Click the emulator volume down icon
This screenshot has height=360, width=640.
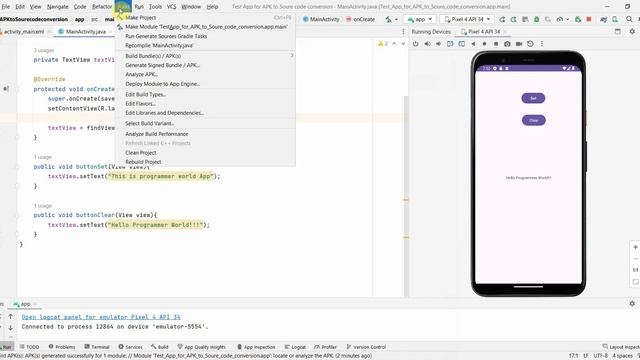click(438, 44)
